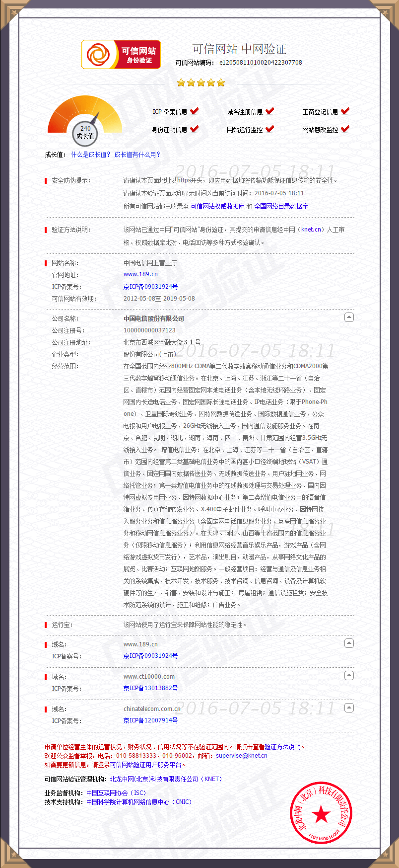Collapse the 公司名称 company details section

tap(349, 317)
